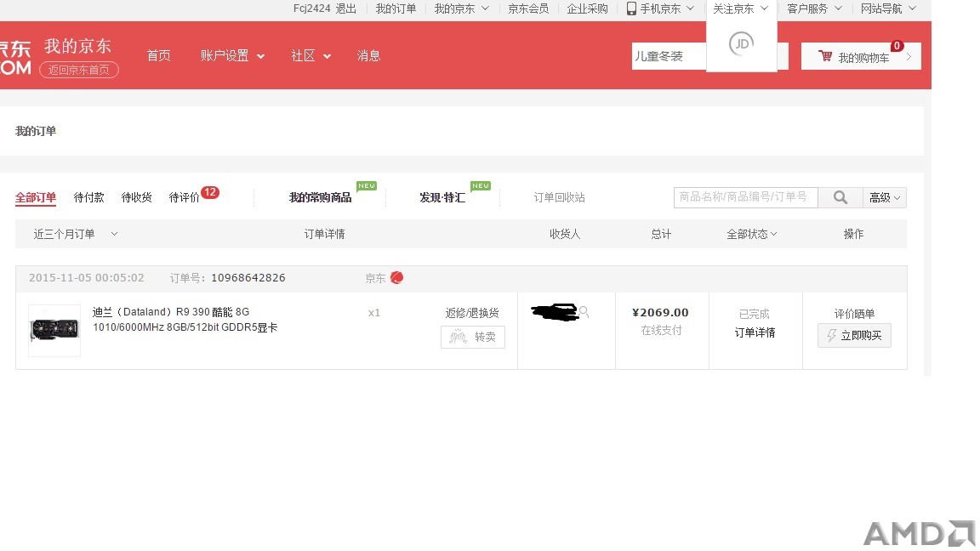
Task: Click the red JD dog icon beside 京东
Action: point(397,277)
